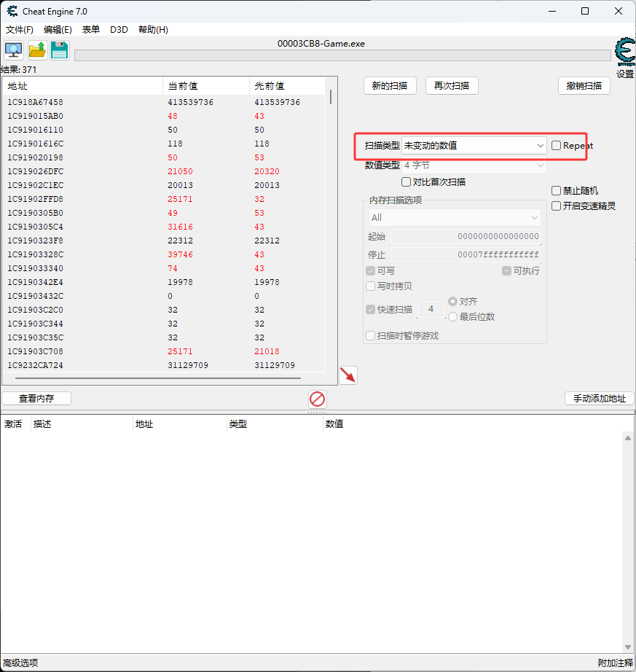Select the 对齐 radio button
This screenshot has width=636, height=672.
pyautogui.click(x=452, y=301)
